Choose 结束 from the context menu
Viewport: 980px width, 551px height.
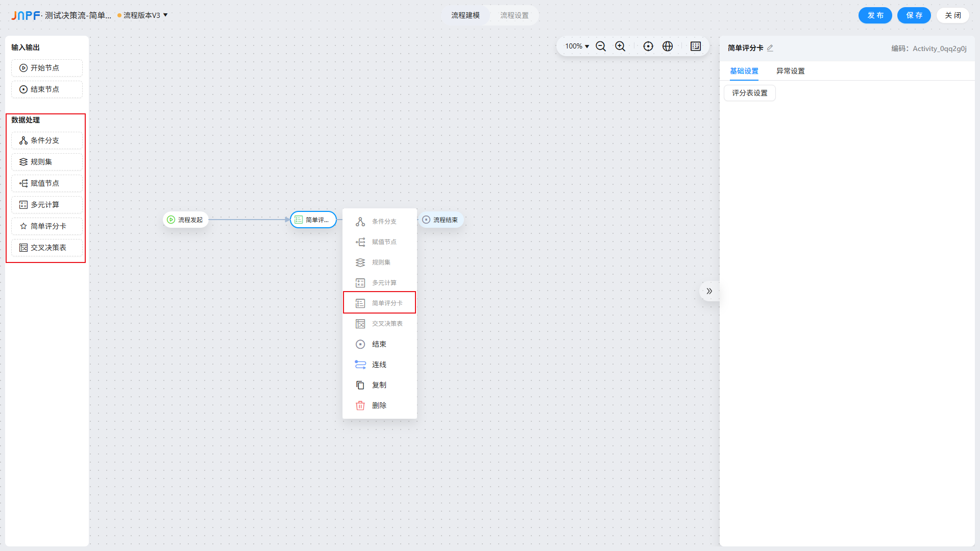coord(379,344)
